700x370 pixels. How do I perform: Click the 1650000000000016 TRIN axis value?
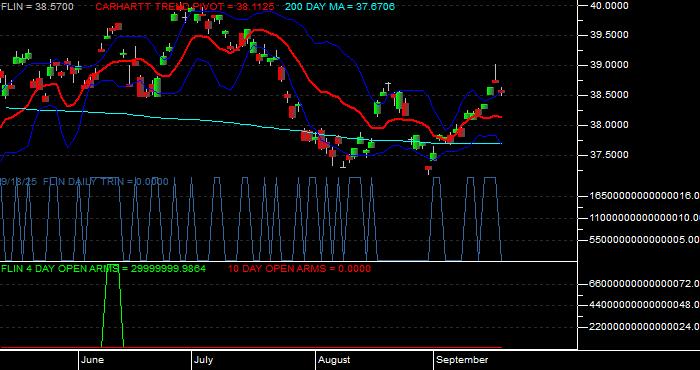644,195
